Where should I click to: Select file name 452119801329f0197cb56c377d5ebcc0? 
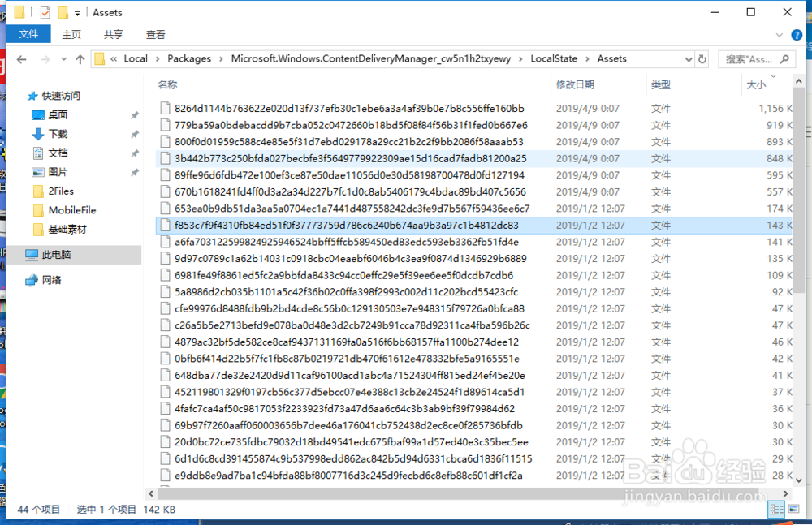349,392
